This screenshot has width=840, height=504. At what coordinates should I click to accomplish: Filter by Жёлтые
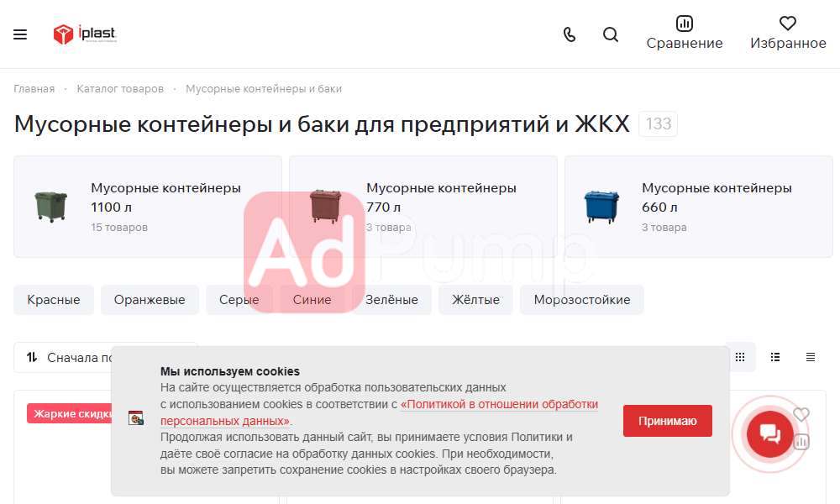click(475, 300)
